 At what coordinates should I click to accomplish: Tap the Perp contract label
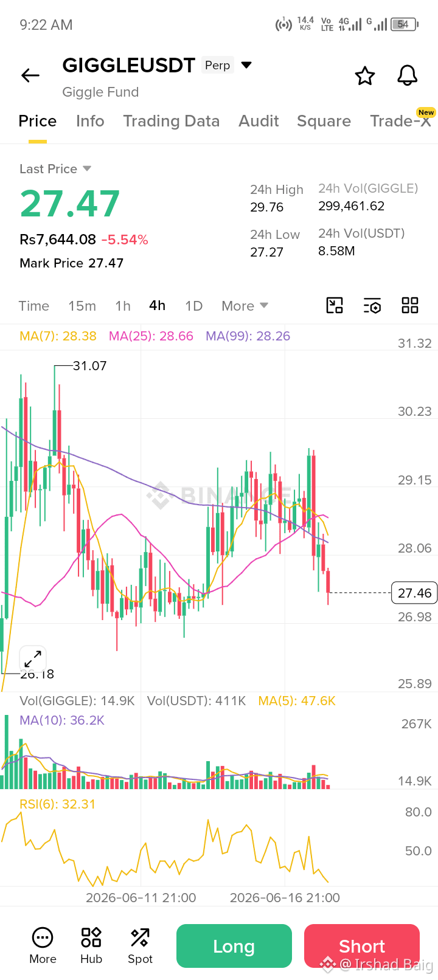click(218, 65)
